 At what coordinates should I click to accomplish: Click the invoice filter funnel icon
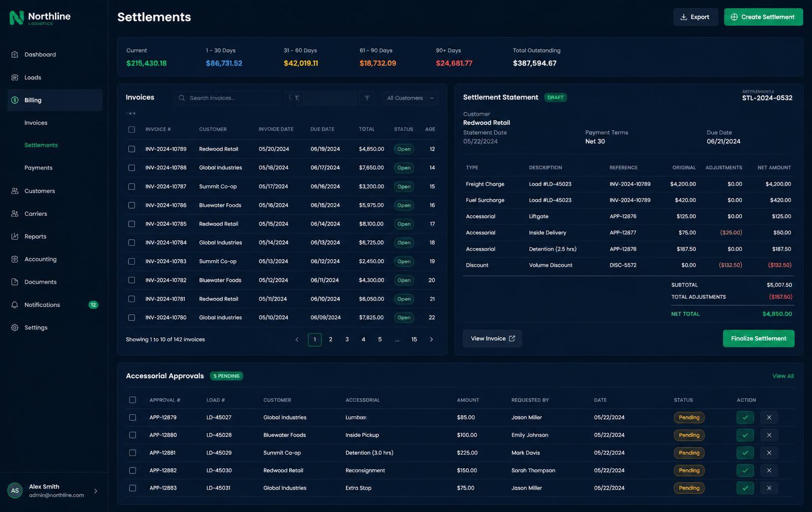[367, 98]
